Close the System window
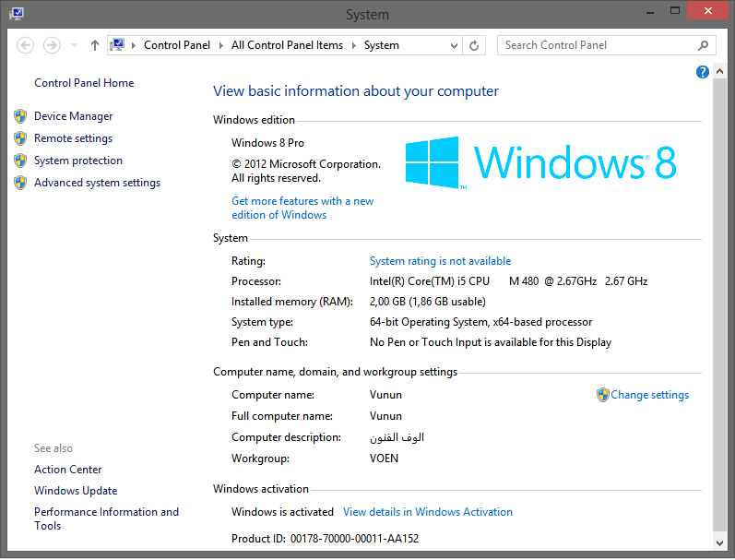This screenshot has height=560, width=735. pyautogui.click(x=708, y=11)
